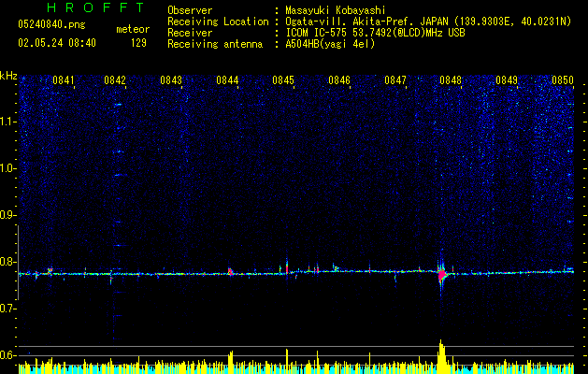
Task: Click the 1.1 kHz axis label
Action: 8,122
